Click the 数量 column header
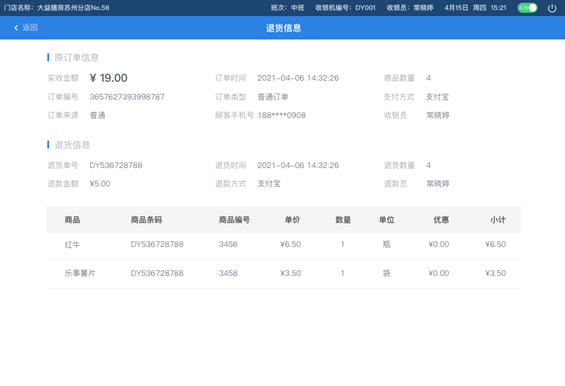Screen dimensions: 565x386 click(343, 219)
